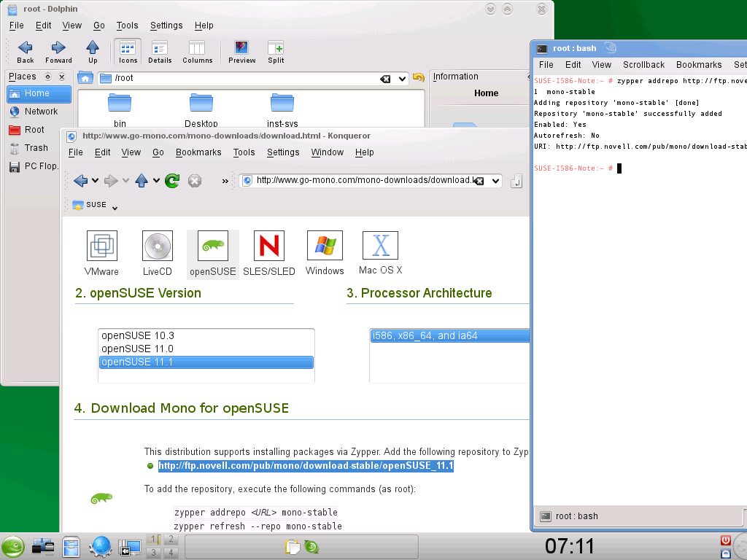Viewport: 747px width, 560px height.
Task: Choose SLES/SLED download platform
Action: [x=268, y=253]
